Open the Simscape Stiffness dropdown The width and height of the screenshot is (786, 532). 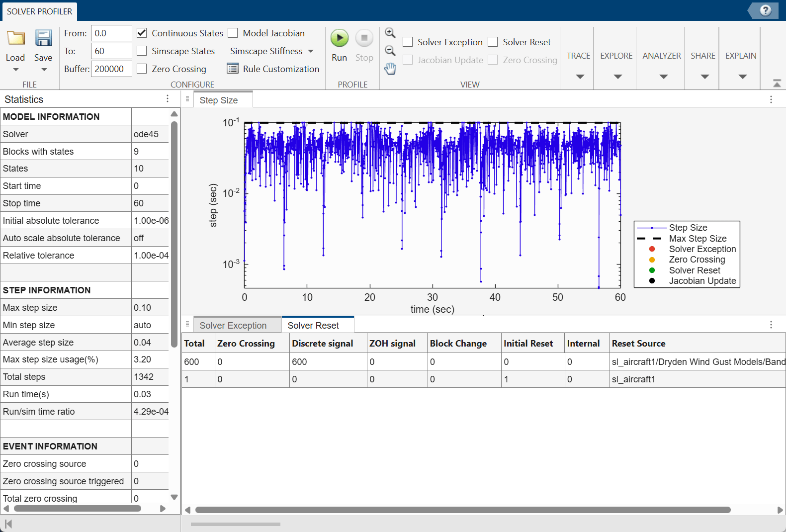point(271,51)
